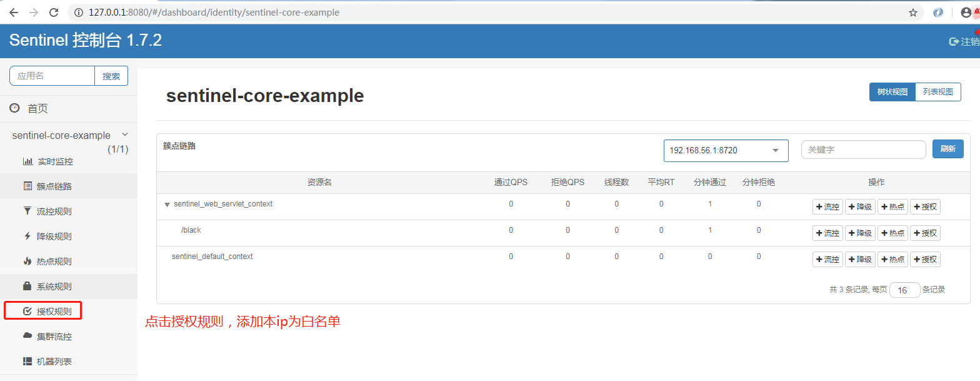Click the 分钟拒绝 column header
The width and height of the screenshot is (980, 381).
point(759,183)
